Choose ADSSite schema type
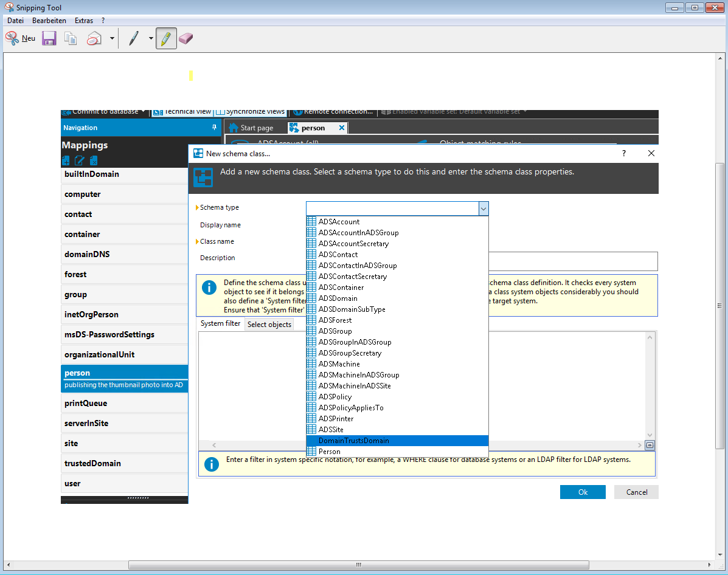Viewport: 728px width, 575px height. 397,430
